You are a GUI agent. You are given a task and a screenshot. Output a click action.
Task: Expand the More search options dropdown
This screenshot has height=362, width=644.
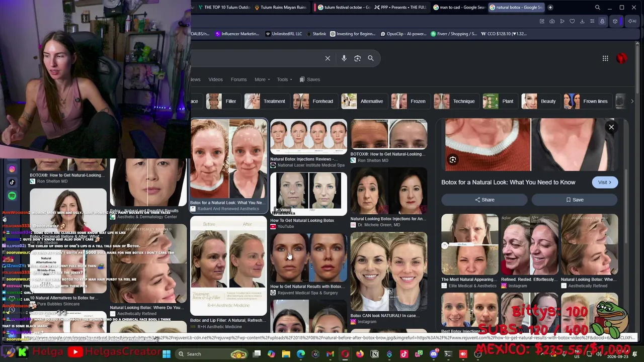pos(262,79)
